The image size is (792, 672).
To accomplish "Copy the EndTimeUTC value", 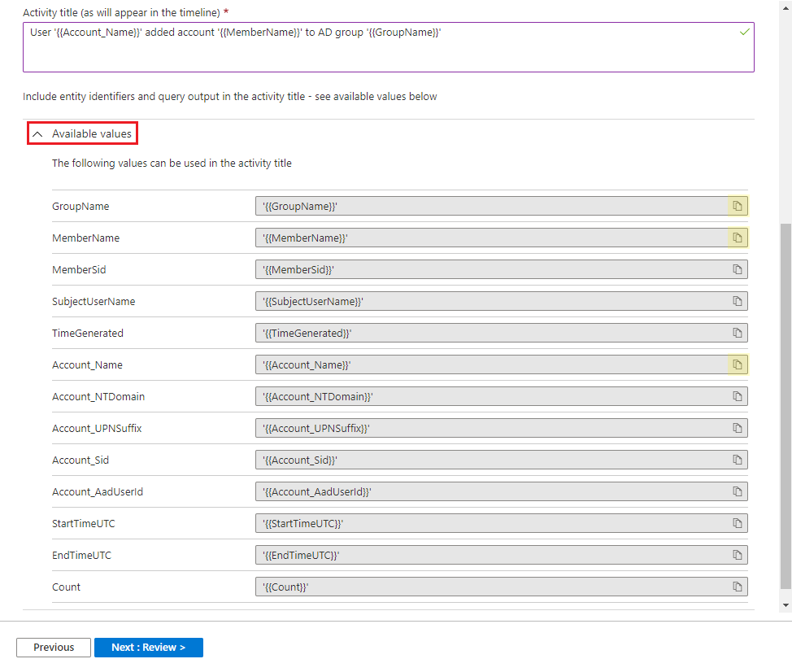I will click(x=738, y=555).
